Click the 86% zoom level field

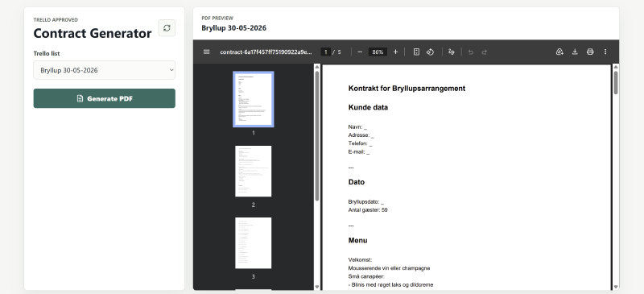[x=378, y=52]
